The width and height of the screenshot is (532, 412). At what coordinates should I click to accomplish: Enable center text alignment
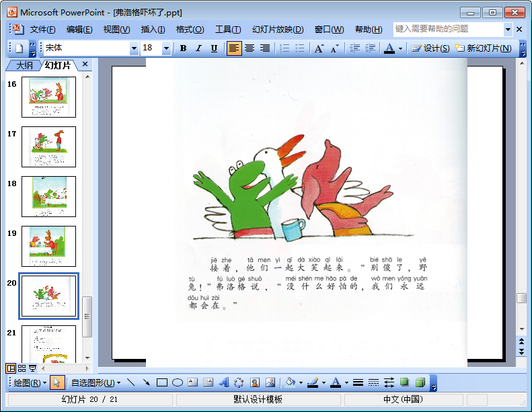click(250, 48)
